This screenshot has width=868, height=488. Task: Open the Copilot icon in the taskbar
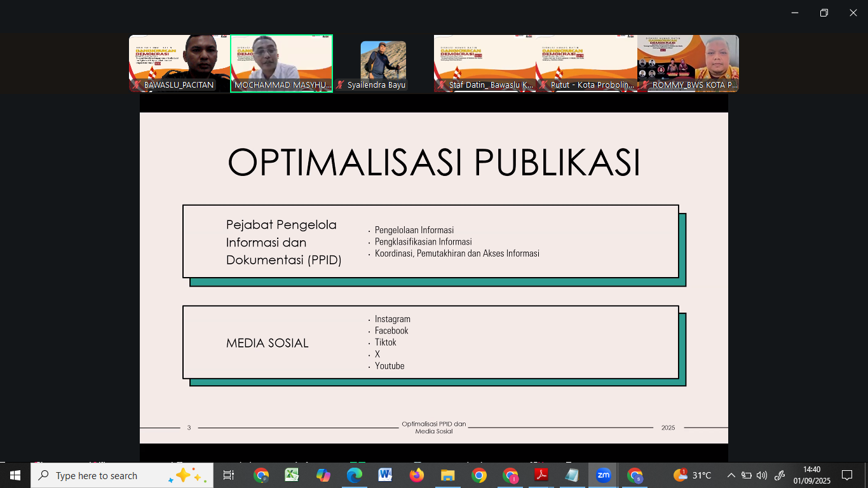click(x=323, y=475)
